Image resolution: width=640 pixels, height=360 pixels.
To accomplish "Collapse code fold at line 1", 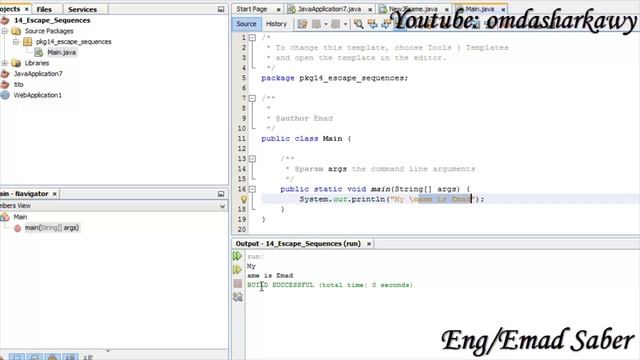I will tap(252, 38).
